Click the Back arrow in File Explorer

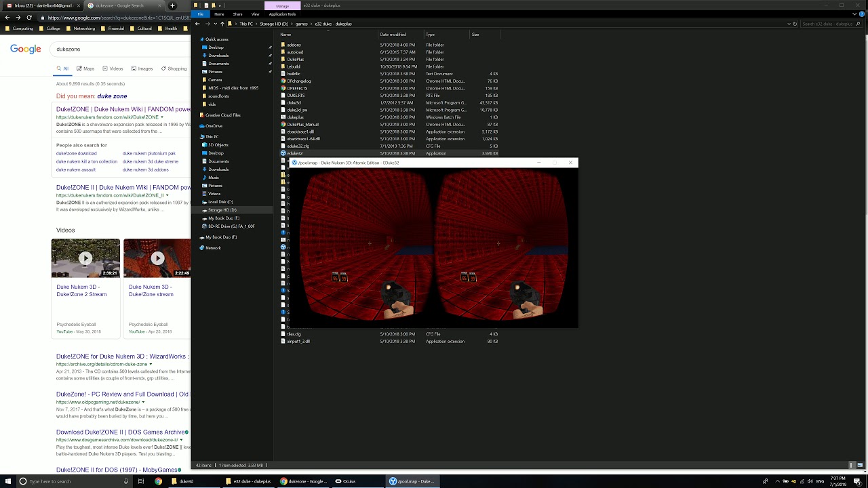(x=197, y=24)
